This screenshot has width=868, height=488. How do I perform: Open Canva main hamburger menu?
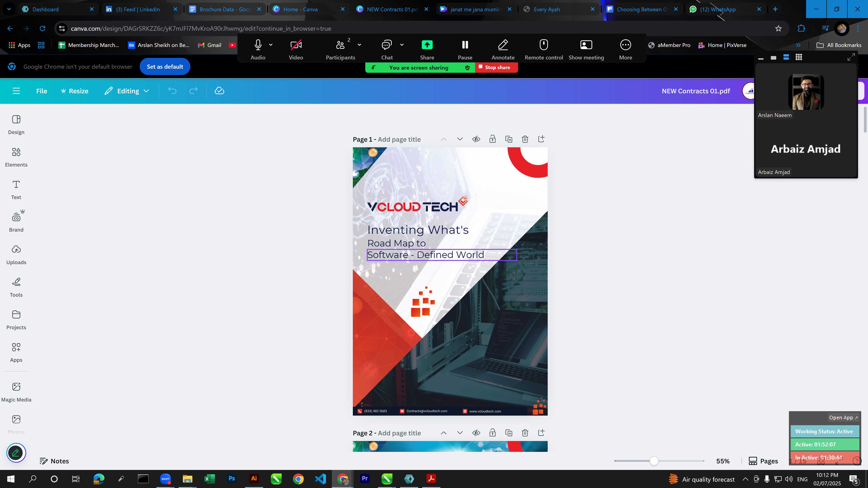[16, 91]
